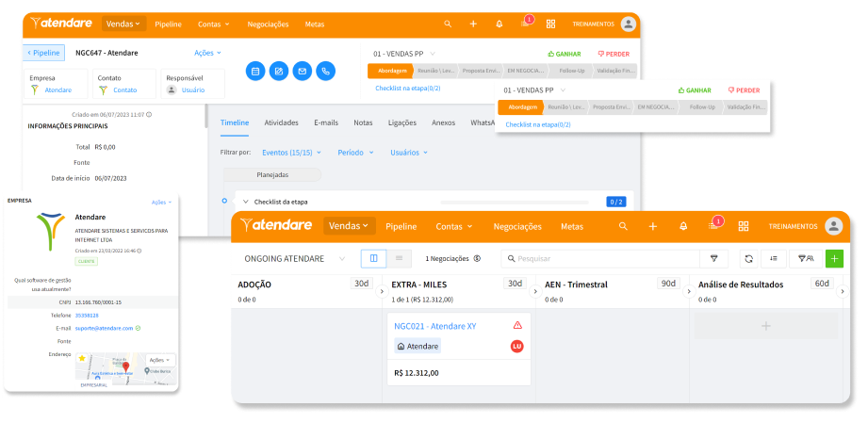Screen dimensions: 868x423
Task: Switch pipeline to kanban column view
Action: pos(373,258)
